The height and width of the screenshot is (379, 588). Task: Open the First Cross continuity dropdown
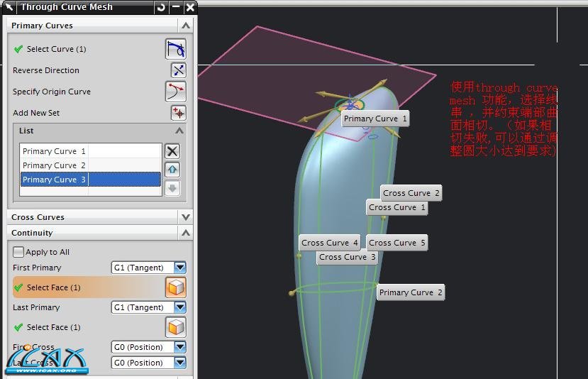pos(179,347)
